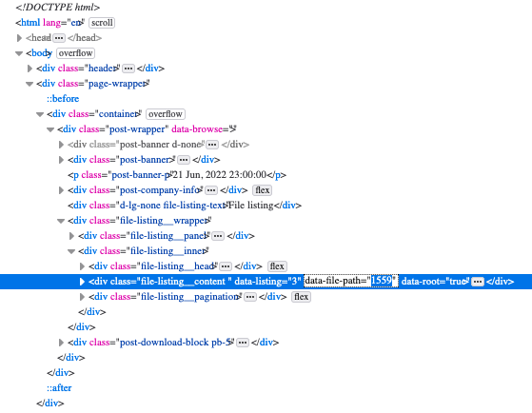Click ellipsis in post-download-block div
Viewport: 532px width, 413px height.
click(x=243, y=343)
